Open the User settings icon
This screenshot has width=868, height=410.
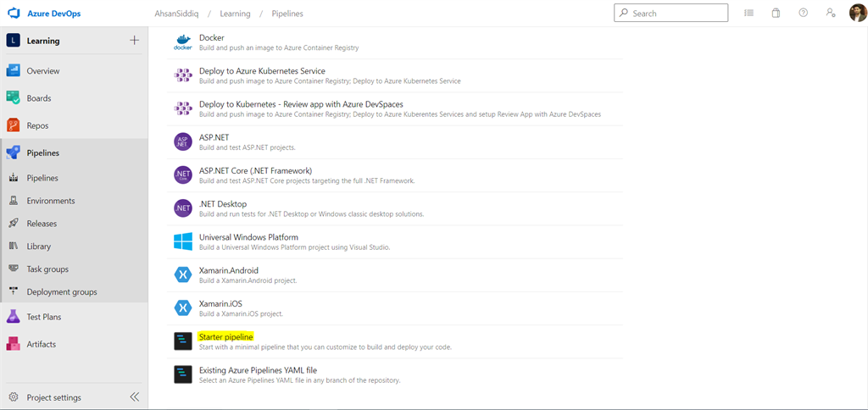pos(831,13)
